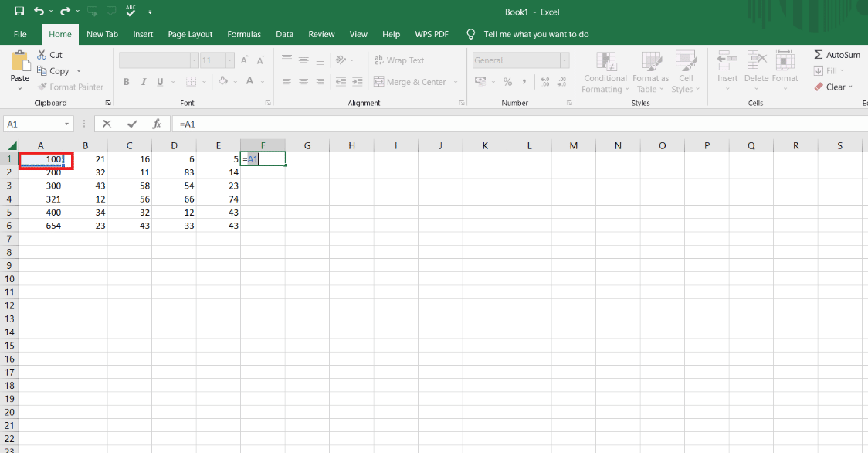
Task: Open the Copy options dropdown arrow
Action: [x=79, y=71]
